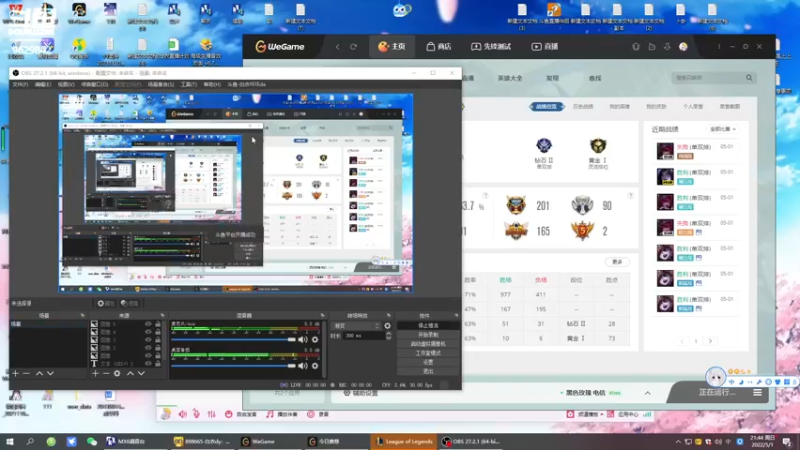The width and height of the screenshot is (800, 450).
Task: Click the WeGame folder icon in title bar
Action: [x=652, y=46]
